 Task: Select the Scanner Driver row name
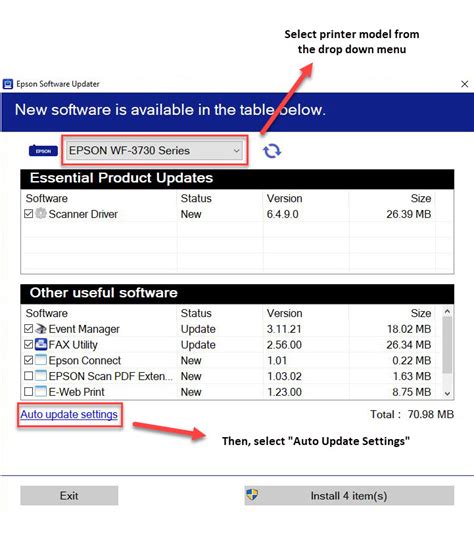pyautogui.click(x=83, y=214)
